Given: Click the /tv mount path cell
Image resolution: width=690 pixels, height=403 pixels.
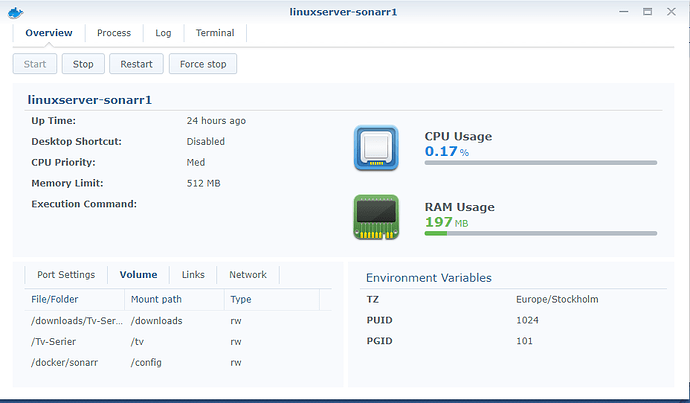Looking at the screenshot, I should (137, 342).
